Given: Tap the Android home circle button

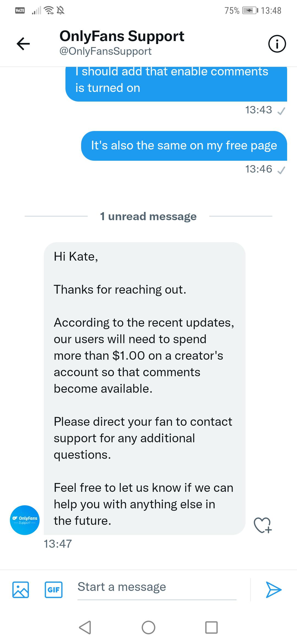Looking at the screenshot, I should [148, 627].
